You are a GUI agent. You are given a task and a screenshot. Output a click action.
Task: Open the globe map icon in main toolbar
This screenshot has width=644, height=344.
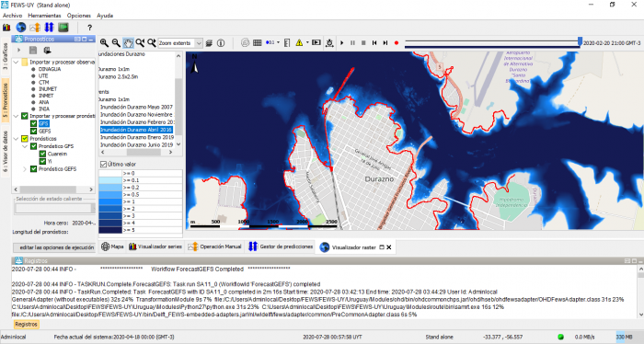[x=20, y=28]
